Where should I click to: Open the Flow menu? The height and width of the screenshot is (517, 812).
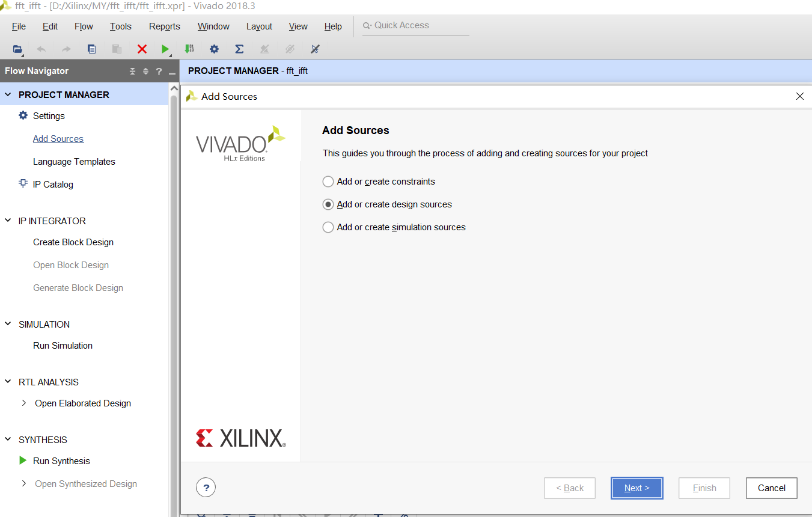coord(84,26)
